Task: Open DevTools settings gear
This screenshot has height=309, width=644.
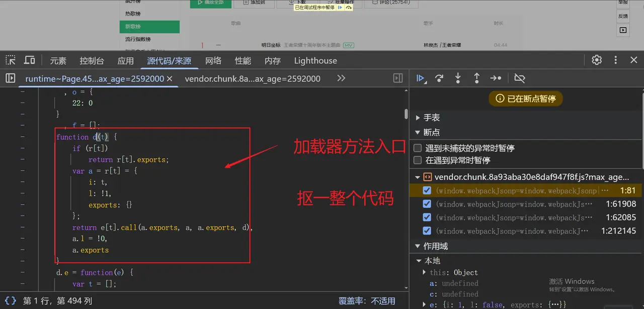Action: pos(597,60)
